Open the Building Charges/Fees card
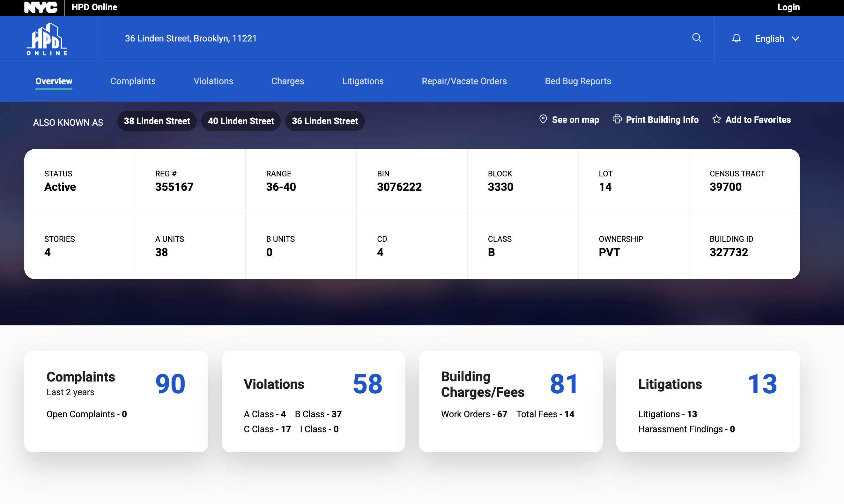The width and height of the screenshot is (844, 504). tap(511, 401)
